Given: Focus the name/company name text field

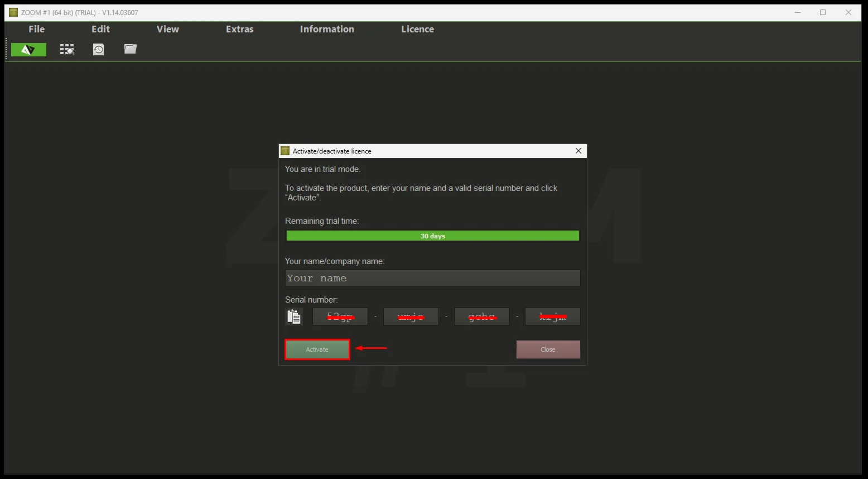Looking at the screenshot, I should click(432, 278).
